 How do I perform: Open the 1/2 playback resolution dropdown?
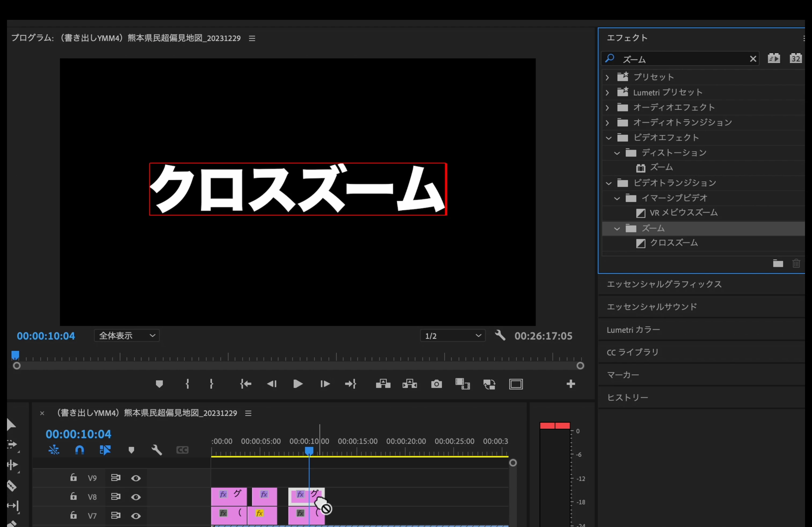(x=452, y=336)
